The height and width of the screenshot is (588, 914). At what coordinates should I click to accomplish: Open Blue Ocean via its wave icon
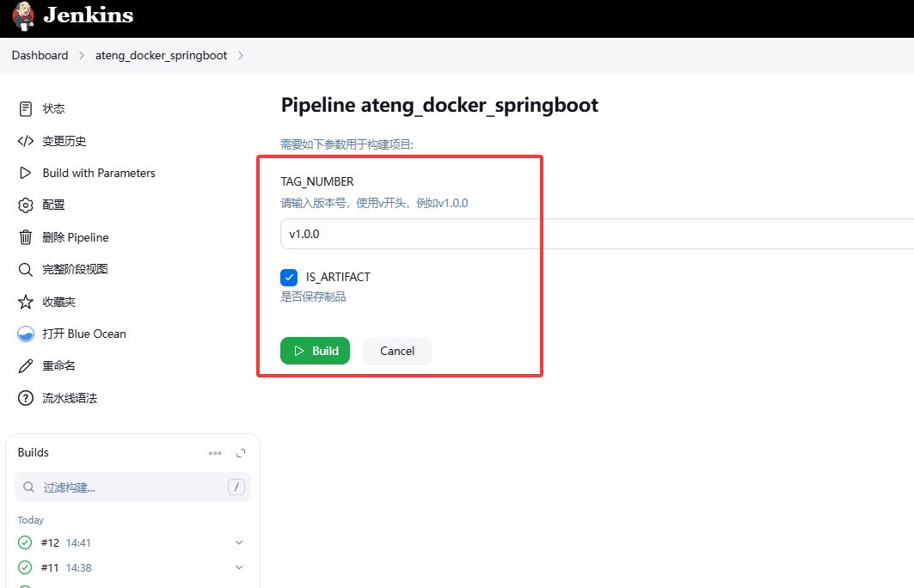pyautogui.click(x=26, y=334)
